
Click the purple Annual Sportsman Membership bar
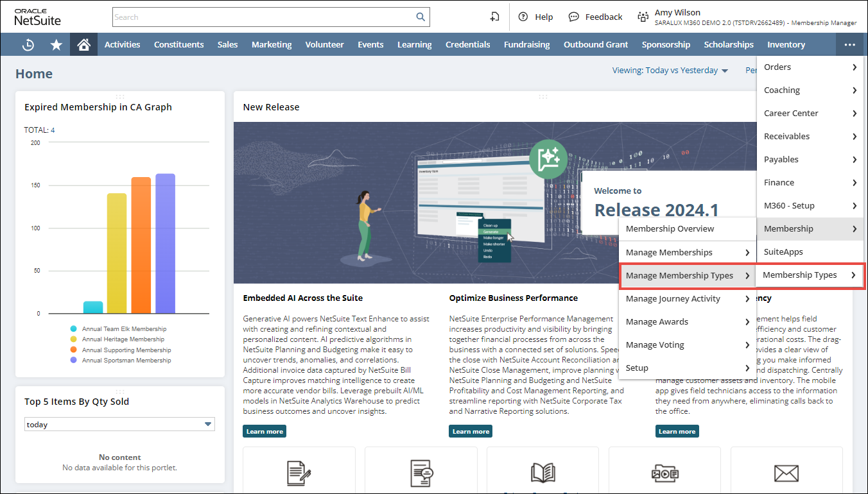pos(165,243)
